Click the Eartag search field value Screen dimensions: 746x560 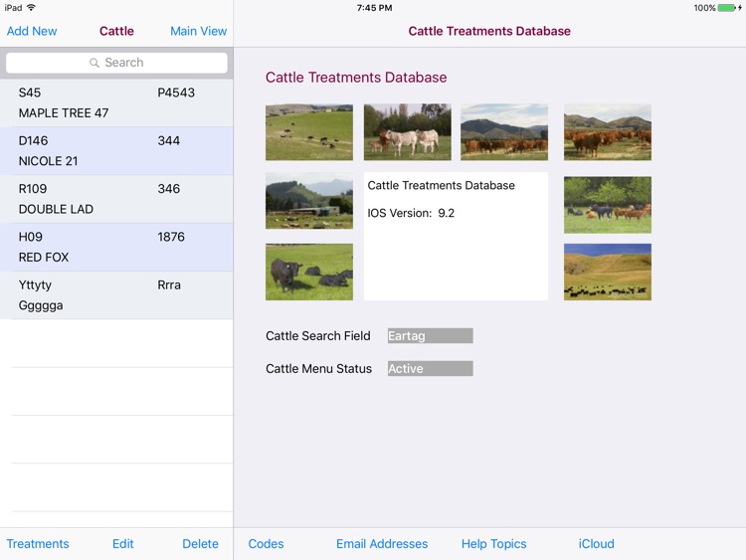[x=430, y=336]
